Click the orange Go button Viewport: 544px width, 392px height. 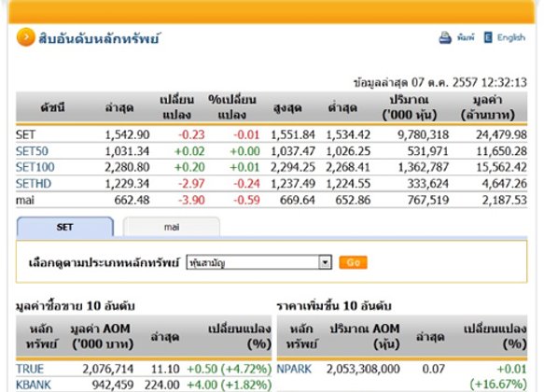[x=353, y=262]
